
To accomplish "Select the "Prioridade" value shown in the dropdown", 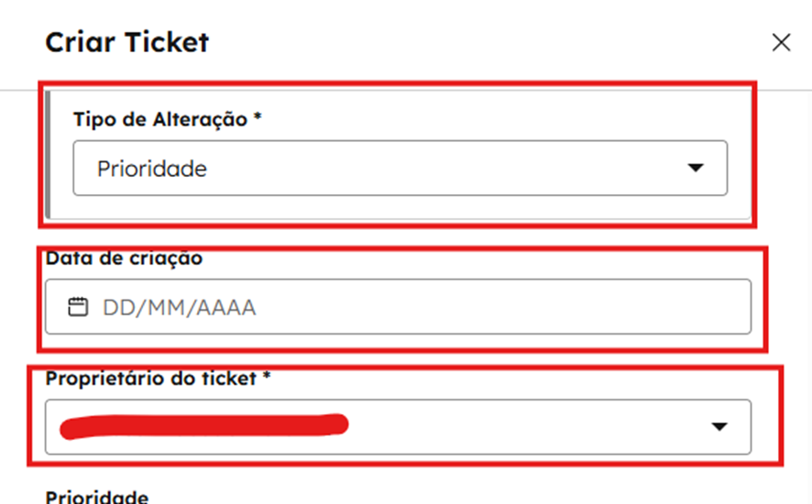I will [152, 169].
